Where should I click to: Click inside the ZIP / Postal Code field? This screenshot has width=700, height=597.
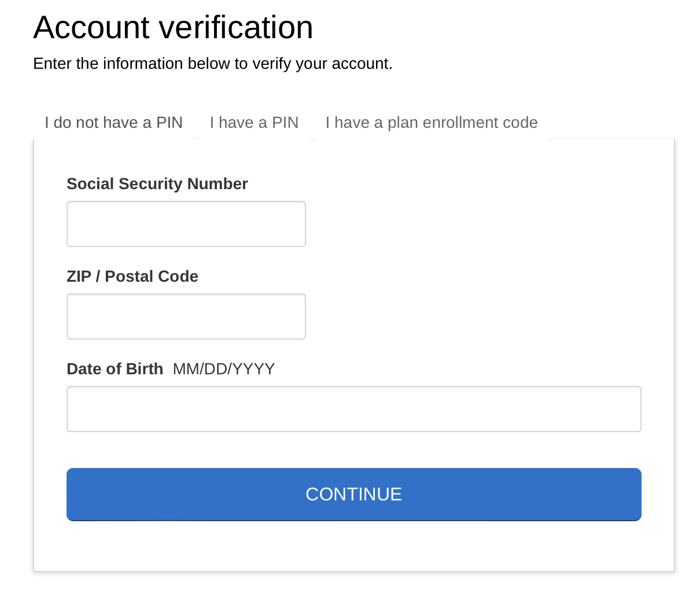[x=186, y=316]
